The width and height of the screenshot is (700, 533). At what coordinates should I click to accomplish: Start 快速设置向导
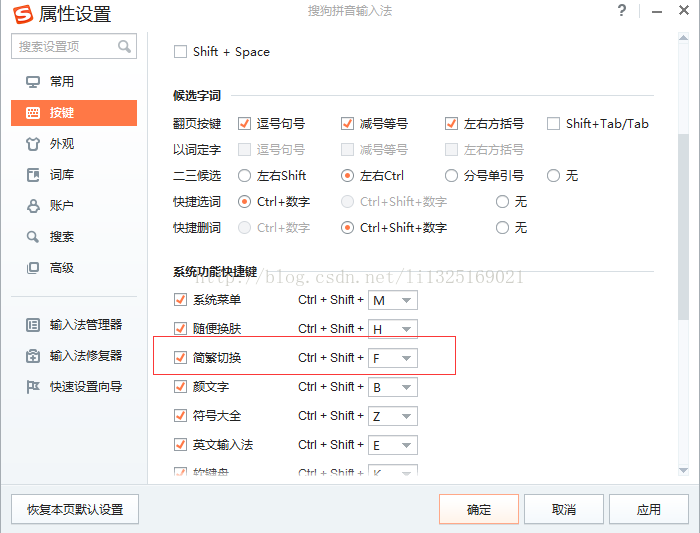tap(74, 387)
